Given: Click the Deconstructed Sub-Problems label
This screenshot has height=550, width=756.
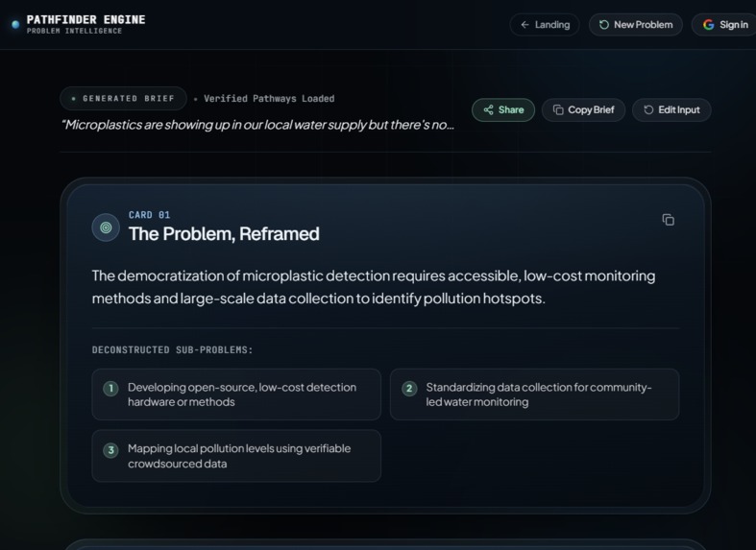Looking at the screenshot, I should click(x=173, y=350).
